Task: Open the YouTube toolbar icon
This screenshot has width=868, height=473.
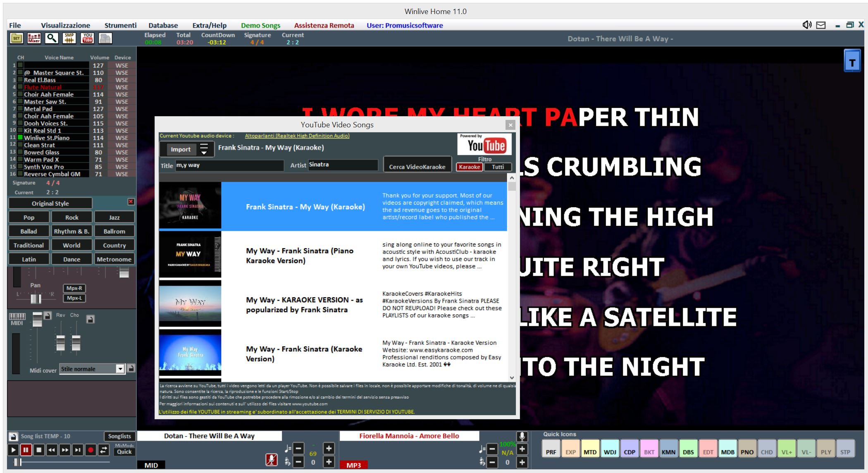Action: click(88, 38)
